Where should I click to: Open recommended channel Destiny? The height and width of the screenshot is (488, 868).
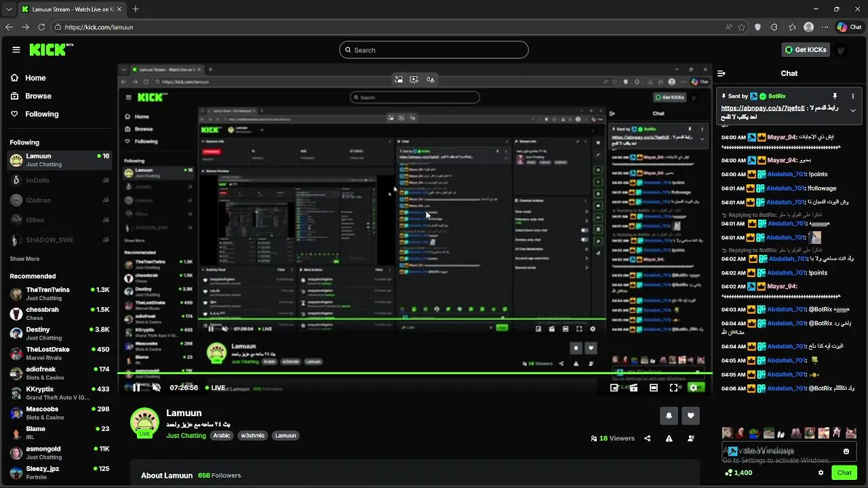click(60, 333)
